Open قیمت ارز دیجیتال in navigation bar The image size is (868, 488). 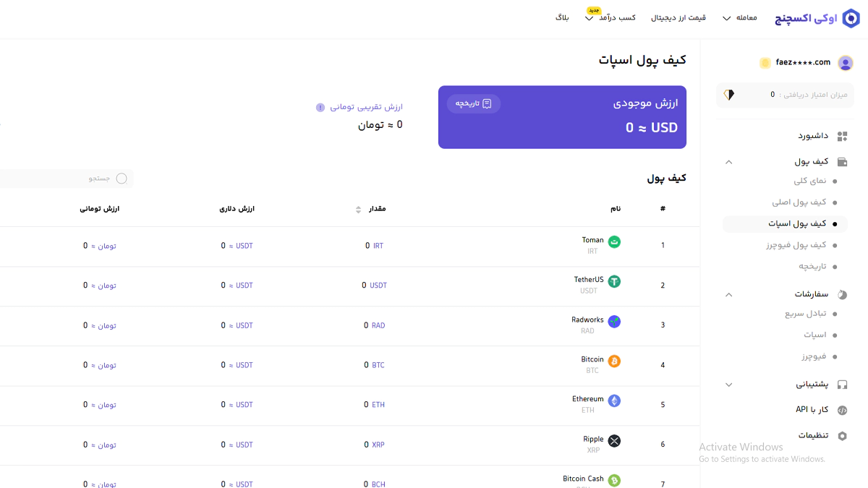(678, 18)
